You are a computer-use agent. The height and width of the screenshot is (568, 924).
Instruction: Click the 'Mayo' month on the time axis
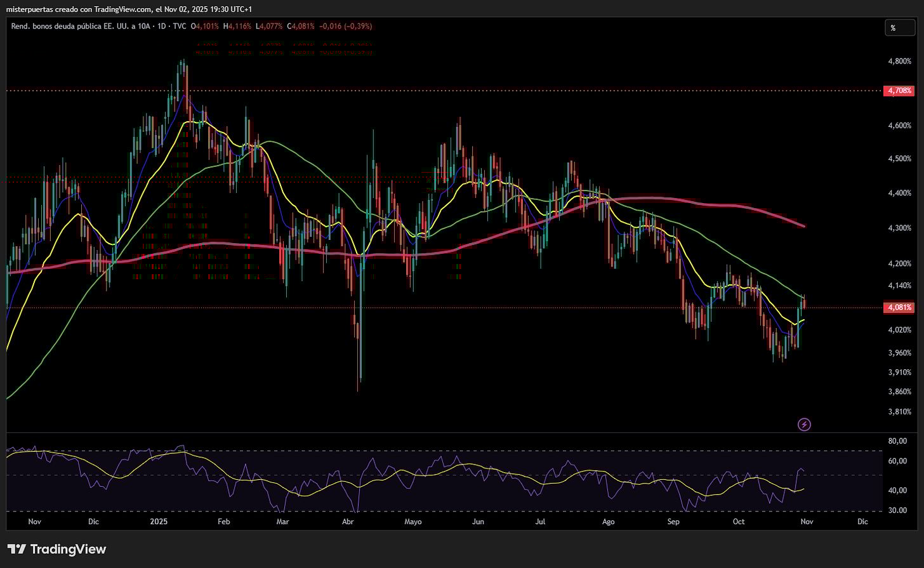pos(412,521)
